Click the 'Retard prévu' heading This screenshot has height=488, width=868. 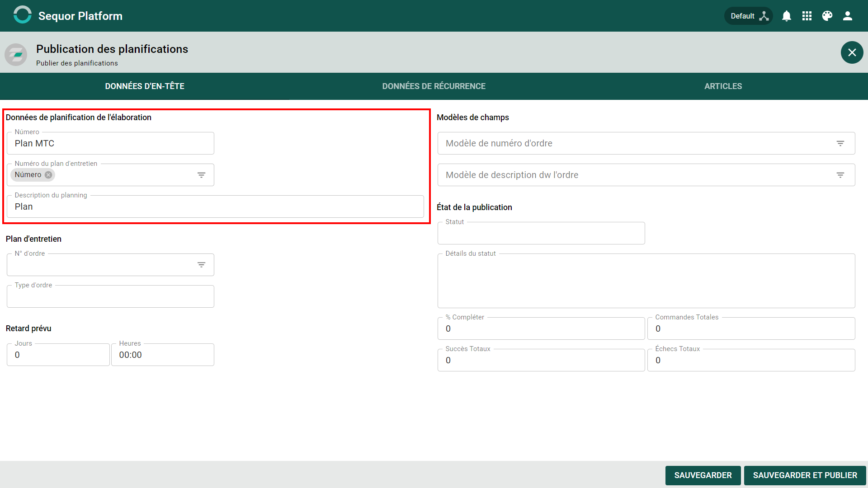click(28, 328)
